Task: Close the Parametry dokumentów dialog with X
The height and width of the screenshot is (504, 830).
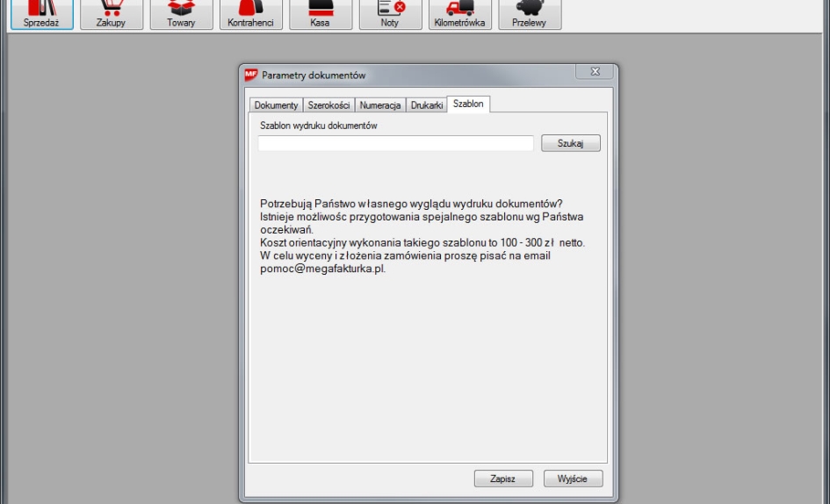Action: (594, 73)
